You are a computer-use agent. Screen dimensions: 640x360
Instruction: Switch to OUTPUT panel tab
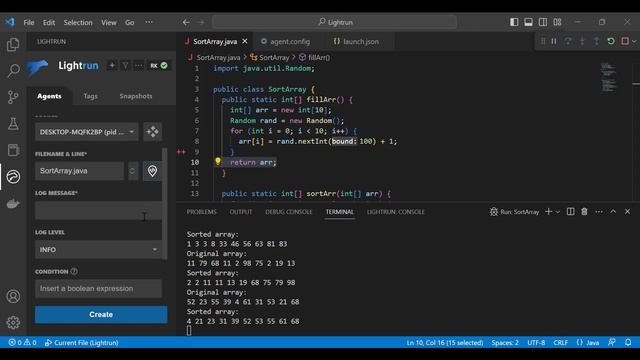(x=241, y=212)
